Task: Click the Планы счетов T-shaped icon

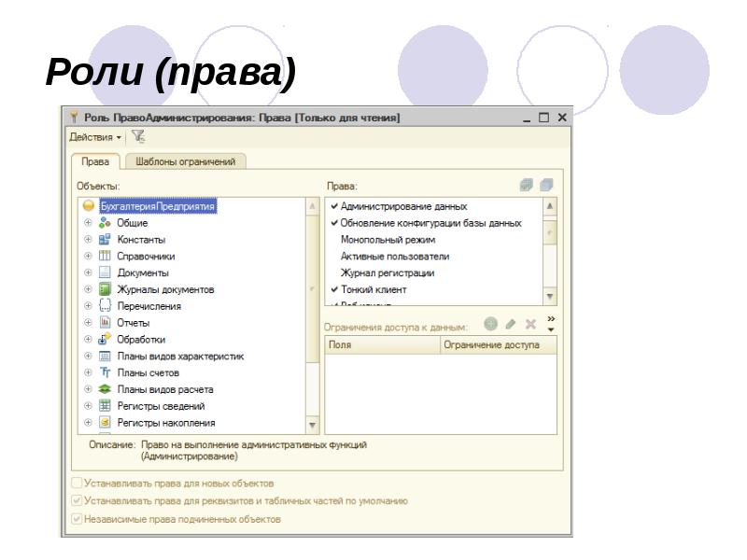Action: 105,372
